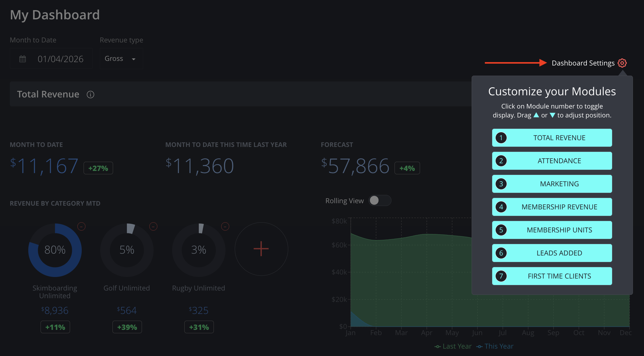The image size is (644, 356).
Task: Click the Total Revenue info icon
Action: tap(90, 94)
